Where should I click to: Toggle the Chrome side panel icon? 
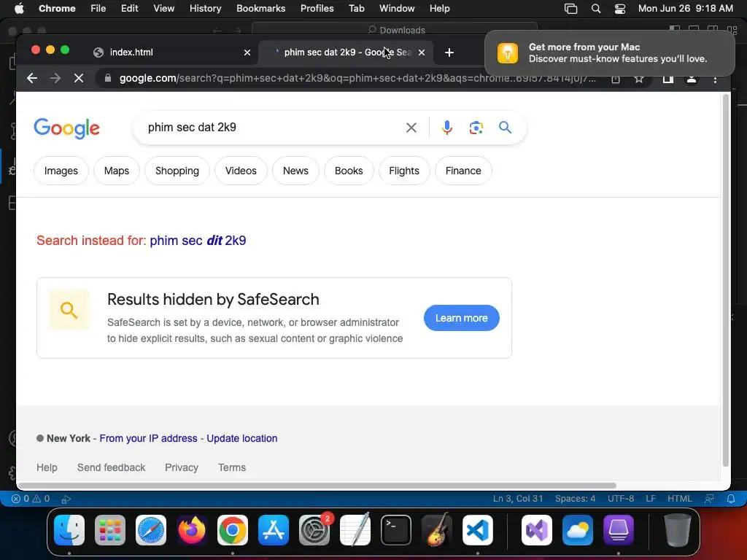[x=668, y=79]
